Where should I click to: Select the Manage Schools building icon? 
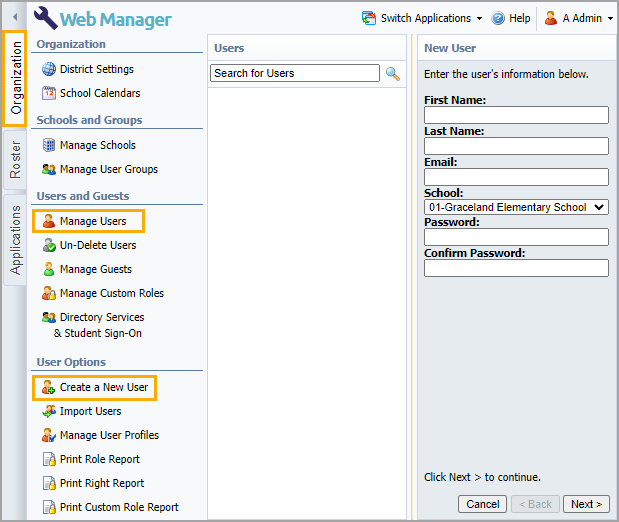49,145
